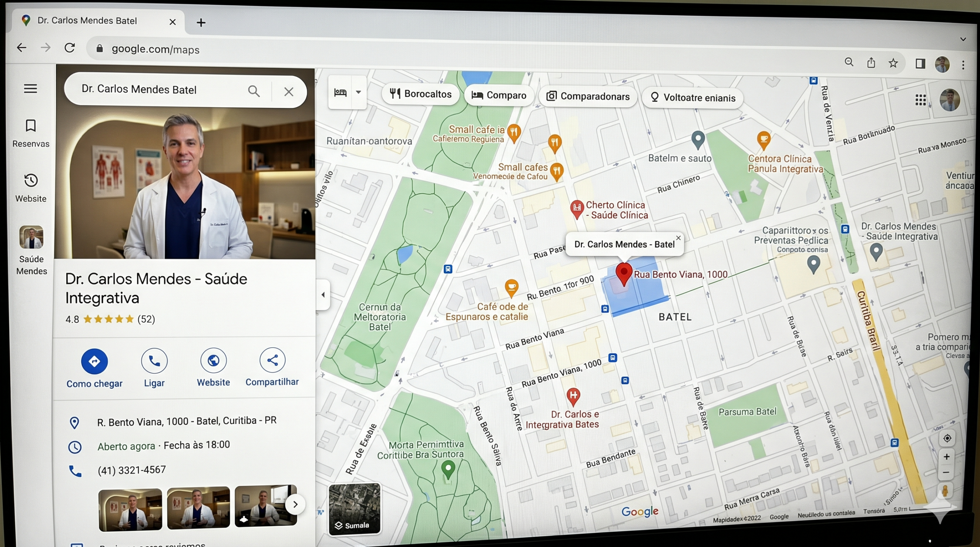This screenshot has height=547, width=980.
Task: Open the 52 reviews count link
Action: point(146,319)
